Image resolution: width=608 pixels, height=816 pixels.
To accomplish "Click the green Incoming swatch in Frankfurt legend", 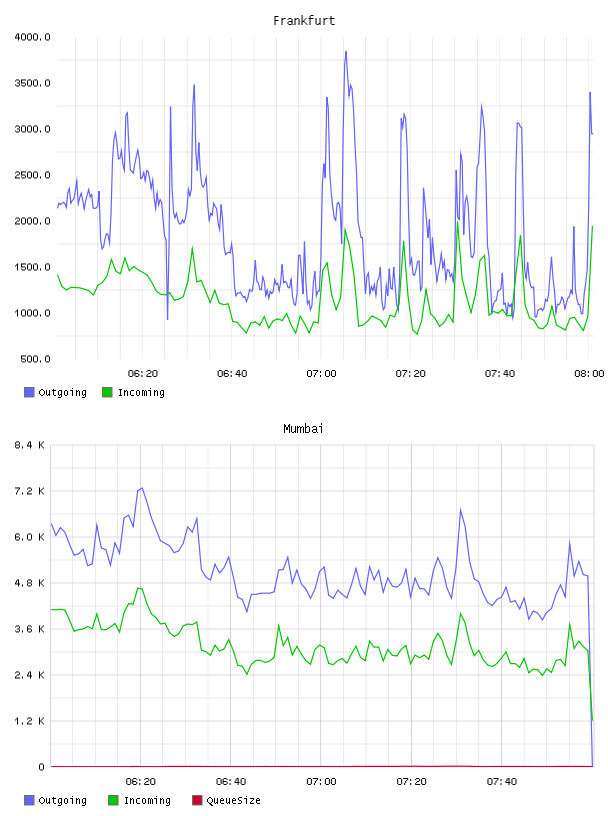I will coord(107,392).
